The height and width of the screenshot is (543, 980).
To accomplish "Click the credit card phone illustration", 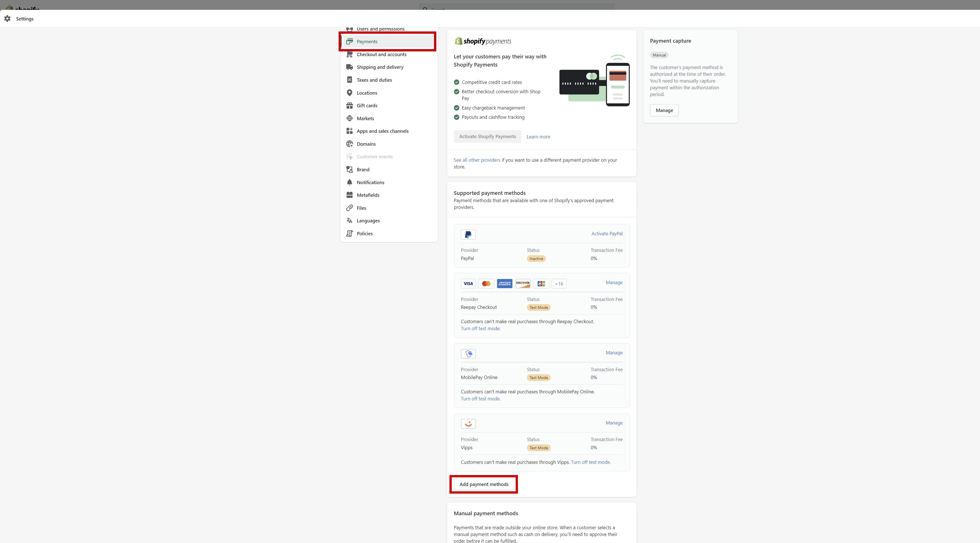I will click(594, 80).
